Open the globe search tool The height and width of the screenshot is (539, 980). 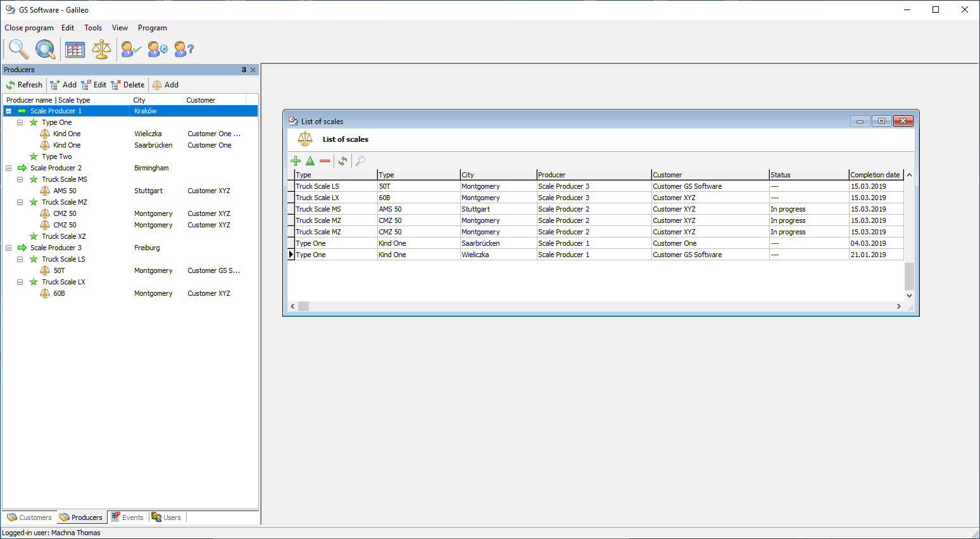(45, 49)
